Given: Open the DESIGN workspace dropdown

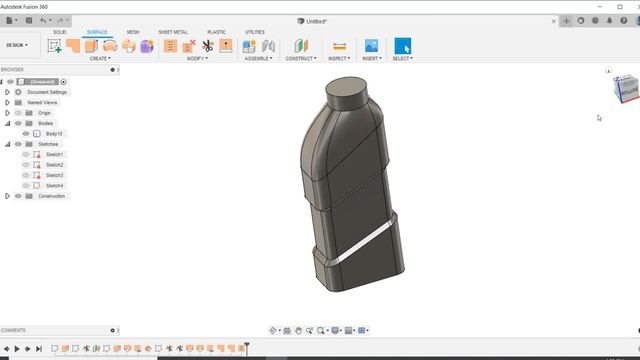Looking at the screenshot, I should (x=18, y=45).
